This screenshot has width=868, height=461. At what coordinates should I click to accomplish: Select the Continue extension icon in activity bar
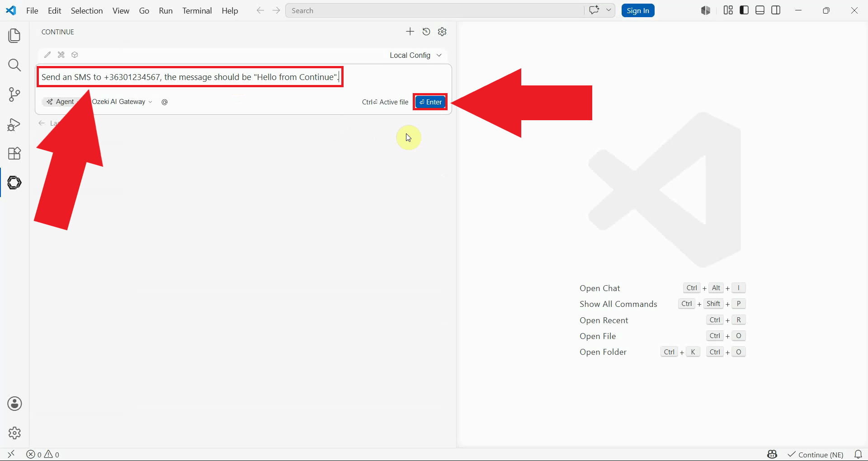[14, 183]
